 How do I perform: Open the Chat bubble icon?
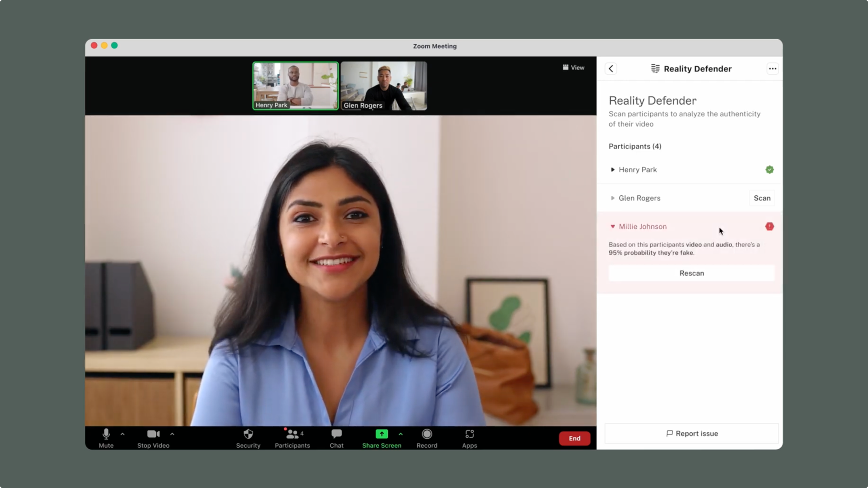click(336, 434)
